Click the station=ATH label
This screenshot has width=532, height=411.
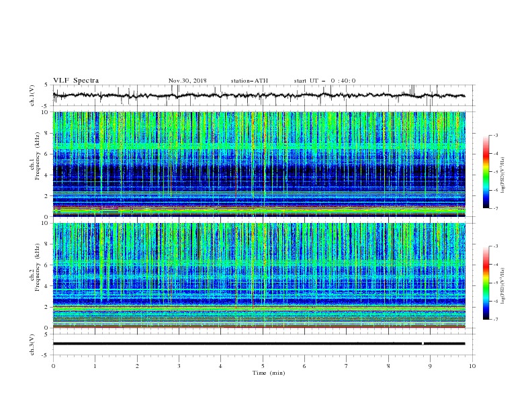(x=249, y=81)
